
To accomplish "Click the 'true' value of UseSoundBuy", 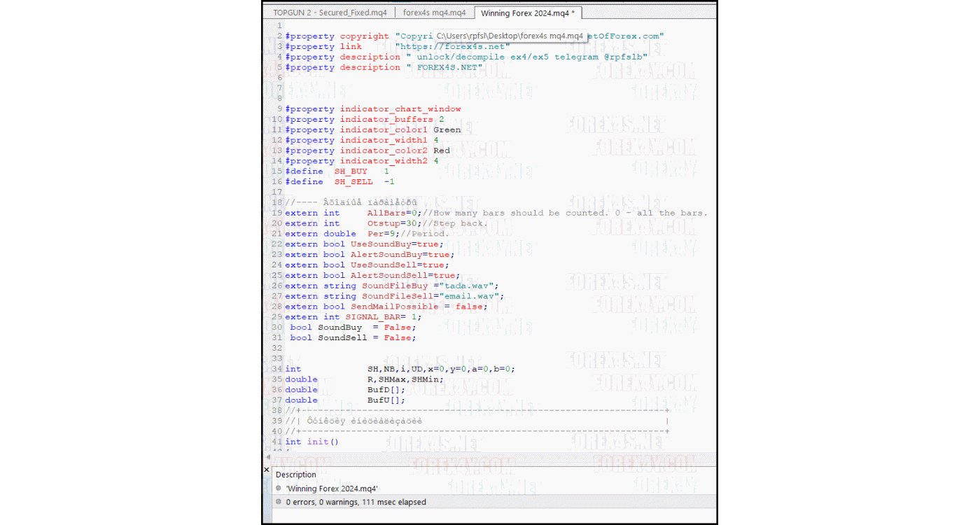I will click(x=430, y=244).
